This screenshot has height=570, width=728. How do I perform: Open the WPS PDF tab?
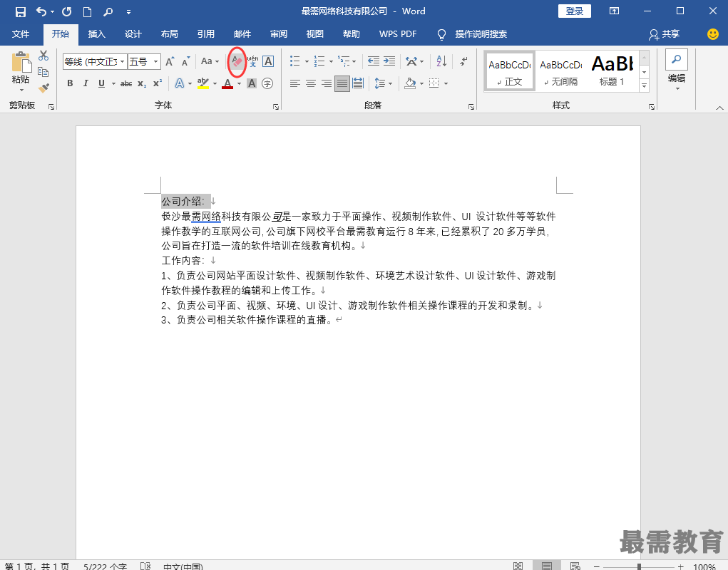click(398, 34)
